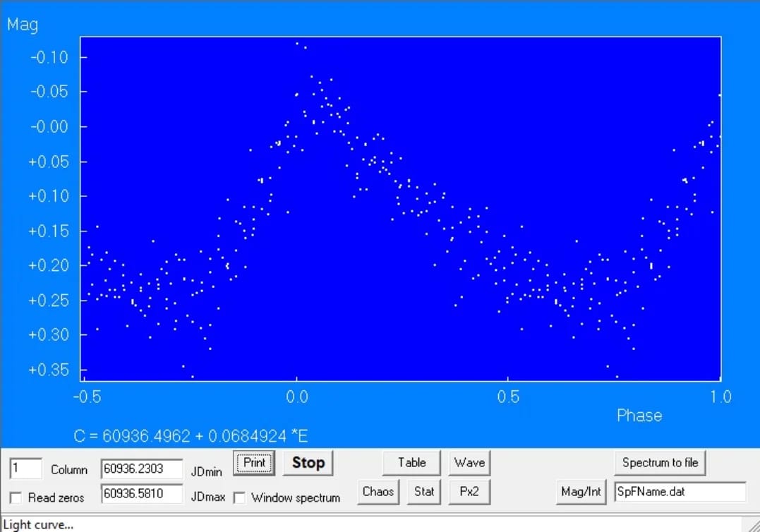Select the SpFName.dat filename field
760x532 pixels.
pyautogui.click(x=679, y=491)
